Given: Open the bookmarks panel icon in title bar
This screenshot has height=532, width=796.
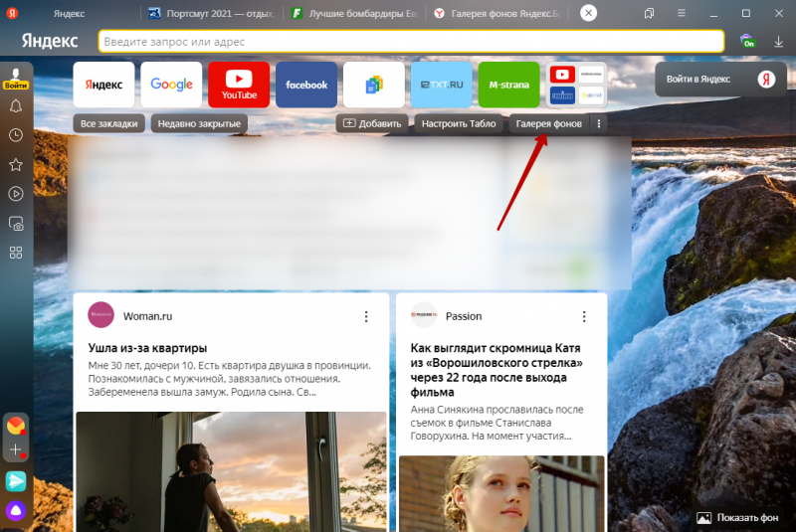Looking at the screenshot, I should (x=649, y=13).
